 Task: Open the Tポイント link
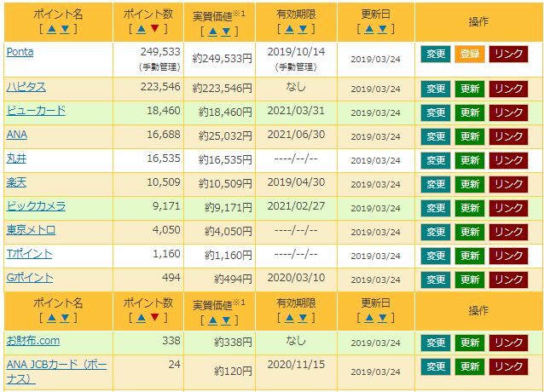[x=29, y=254]
